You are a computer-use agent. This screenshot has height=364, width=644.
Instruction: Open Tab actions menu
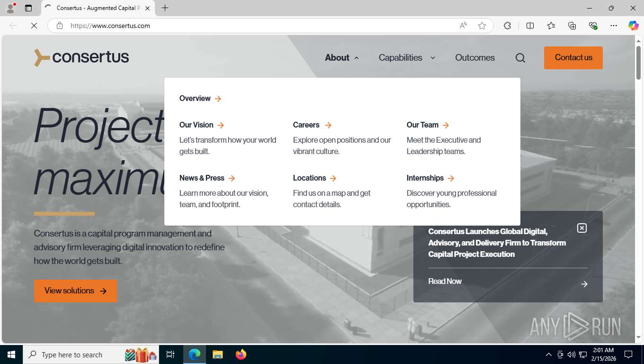[28, 8]
